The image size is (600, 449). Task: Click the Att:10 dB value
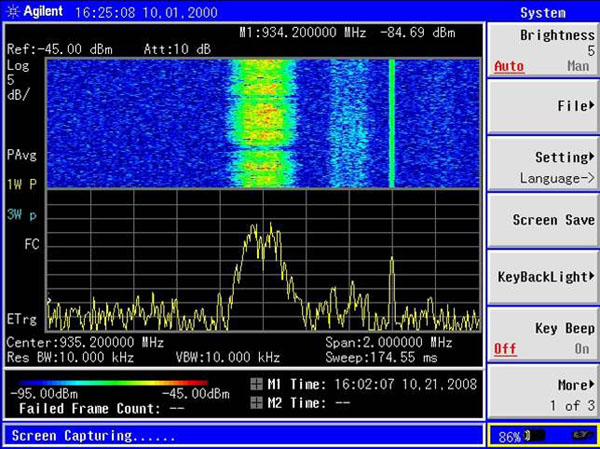[178, 49]
